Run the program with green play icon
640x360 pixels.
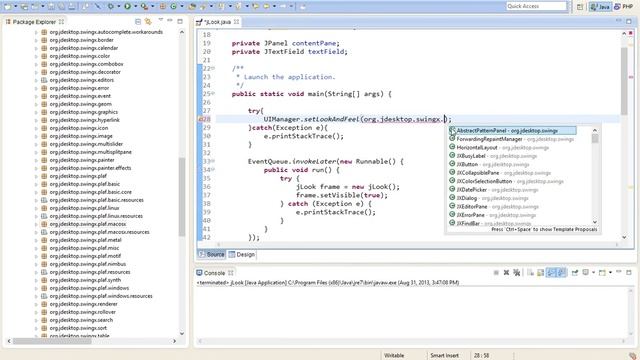click(128, 7)
